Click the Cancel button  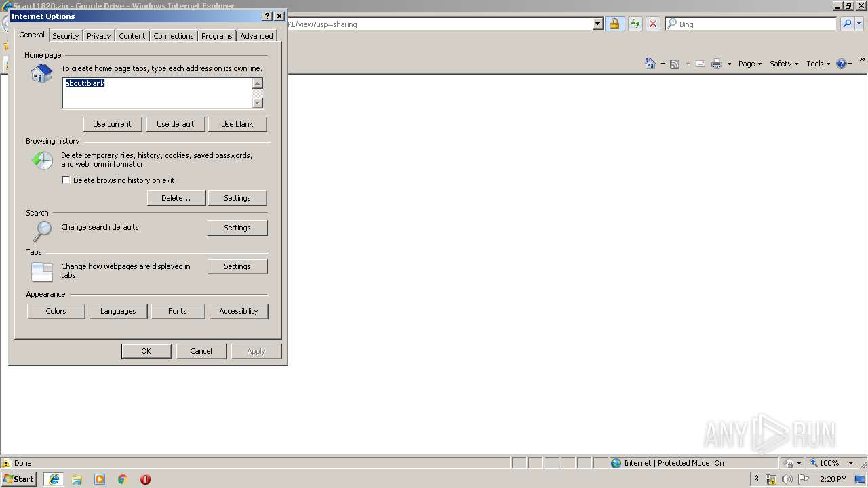[x=201, y=351]
